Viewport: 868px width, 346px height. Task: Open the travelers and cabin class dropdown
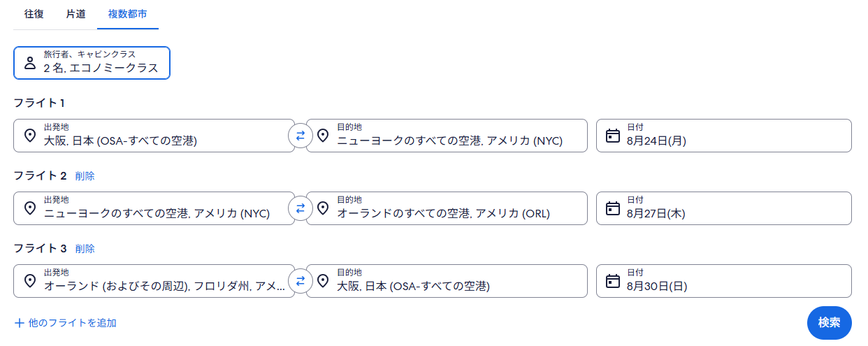pos(92,63)
